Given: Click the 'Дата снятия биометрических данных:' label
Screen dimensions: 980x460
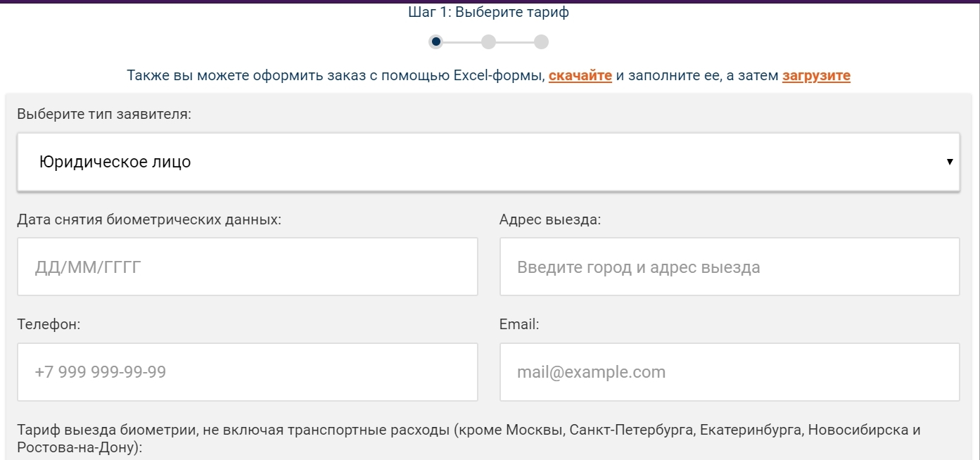Looking at the screenshot, I should 149,219.
